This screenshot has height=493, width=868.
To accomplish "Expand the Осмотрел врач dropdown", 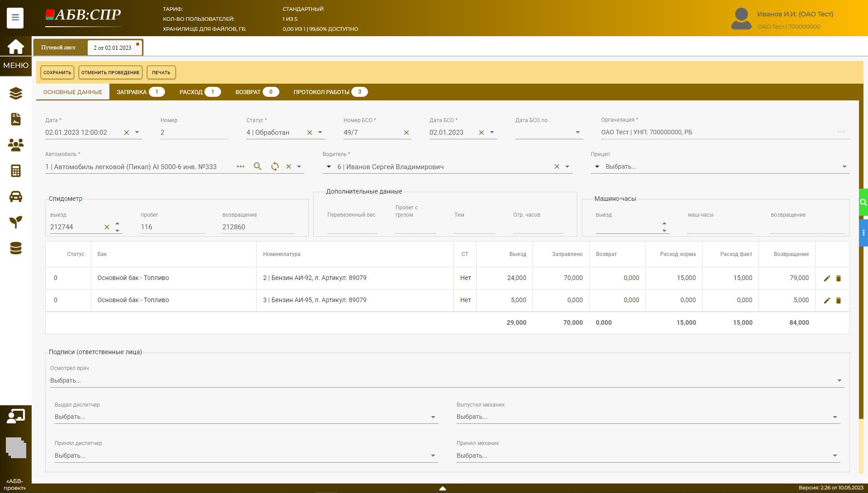I will pos(839,380).
